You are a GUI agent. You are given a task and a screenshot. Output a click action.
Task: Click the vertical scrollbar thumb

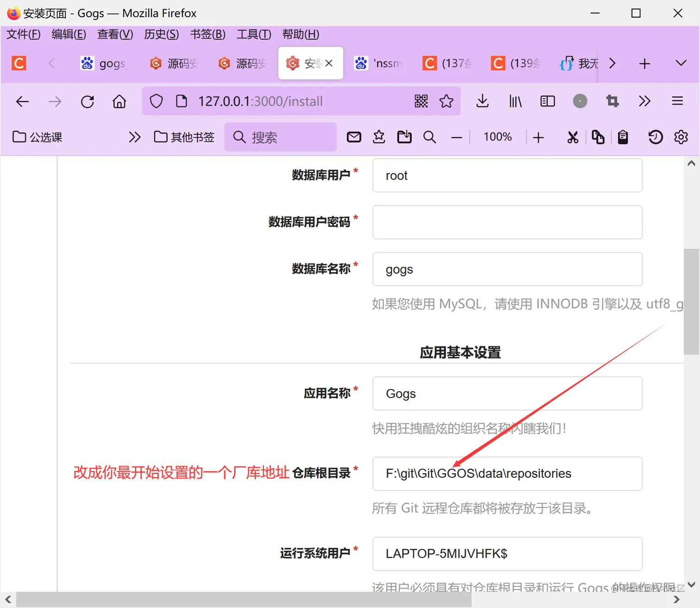[691, 301]
